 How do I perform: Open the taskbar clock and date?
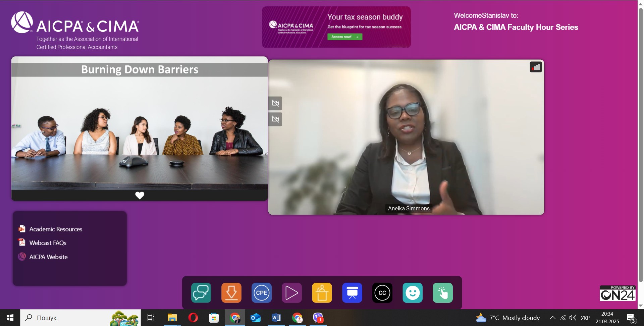click(x=607, y=318)
